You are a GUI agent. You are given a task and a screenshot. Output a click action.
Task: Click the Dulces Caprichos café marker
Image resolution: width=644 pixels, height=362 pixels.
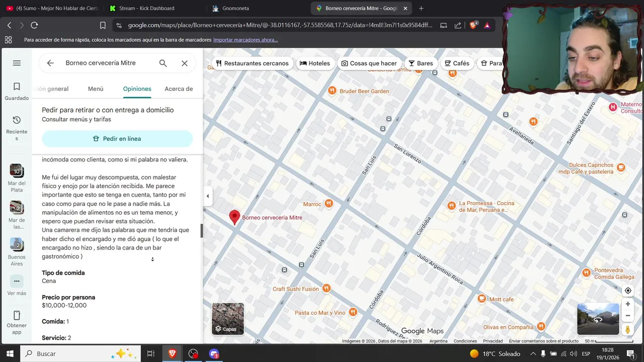[x=621, y=167]
